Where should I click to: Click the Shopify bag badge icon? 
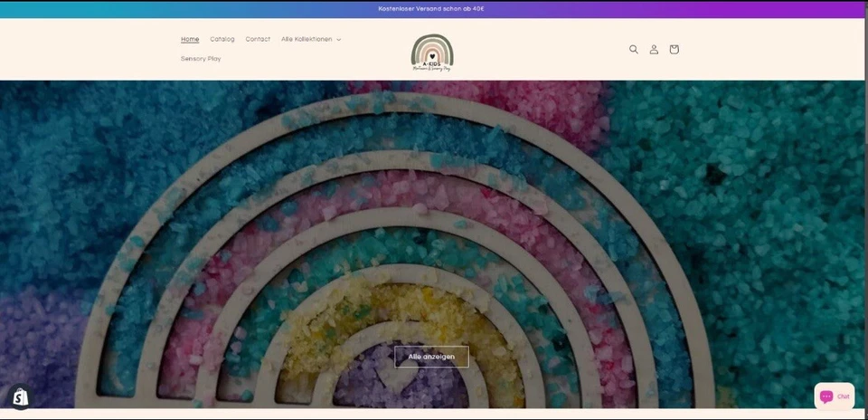21,396
